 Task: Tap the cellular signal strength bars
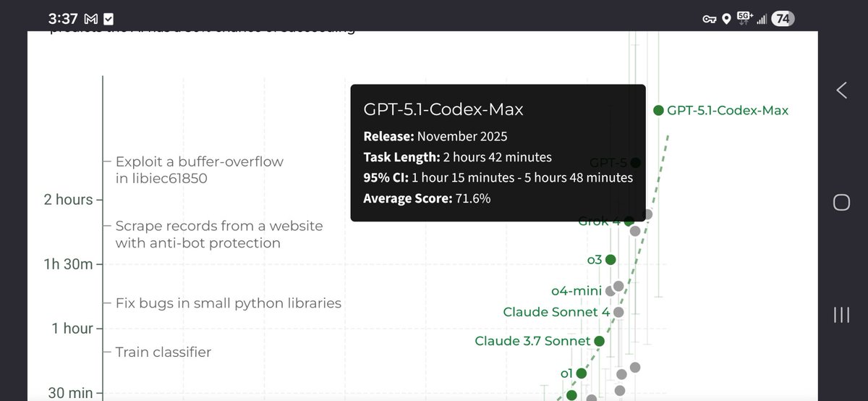pyautogui.click(x=761, y=20)
